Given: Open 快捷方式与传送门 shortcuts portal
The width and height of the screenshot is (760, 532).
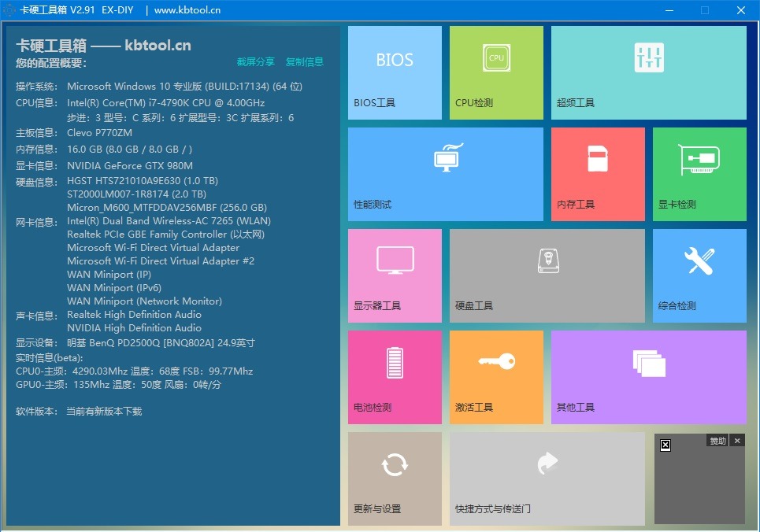Looking at the screenshot, I should click(x=547, y=478).
